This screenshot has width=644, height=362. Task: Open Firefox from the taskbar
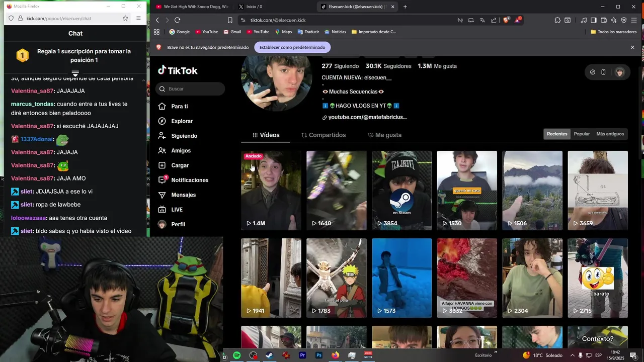[335, 355]
